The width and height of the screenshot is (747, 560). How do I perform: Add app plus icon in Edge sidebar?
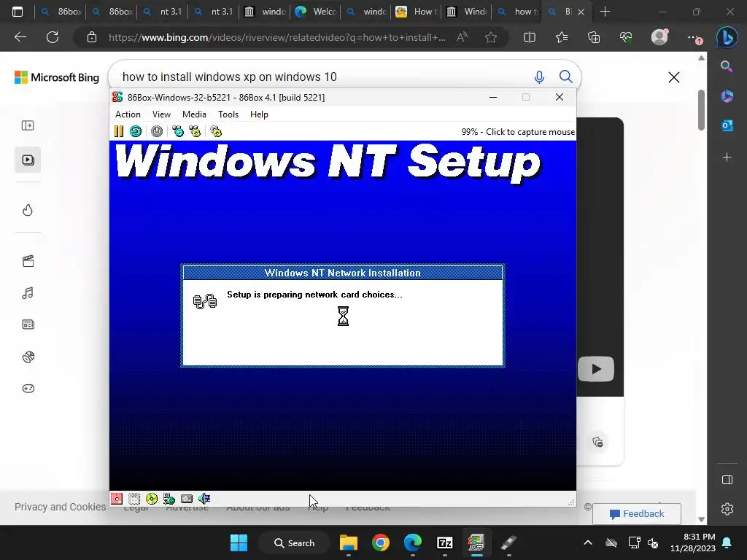click(x=727, y=157)
